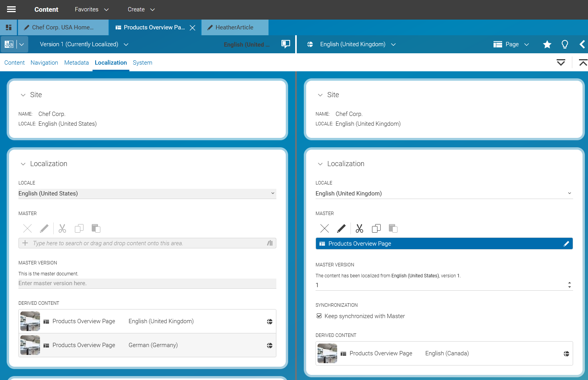
Task: Open the left Locale dropdown English (United States)
Action: pyautogui.click(x=147, y=194)
